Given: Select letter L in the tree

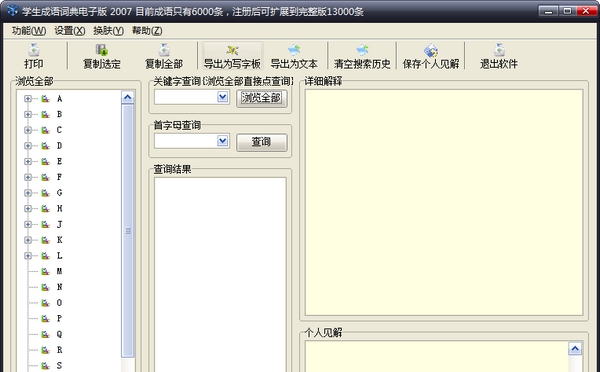Looking at the screenshot, I should point(59,256).
